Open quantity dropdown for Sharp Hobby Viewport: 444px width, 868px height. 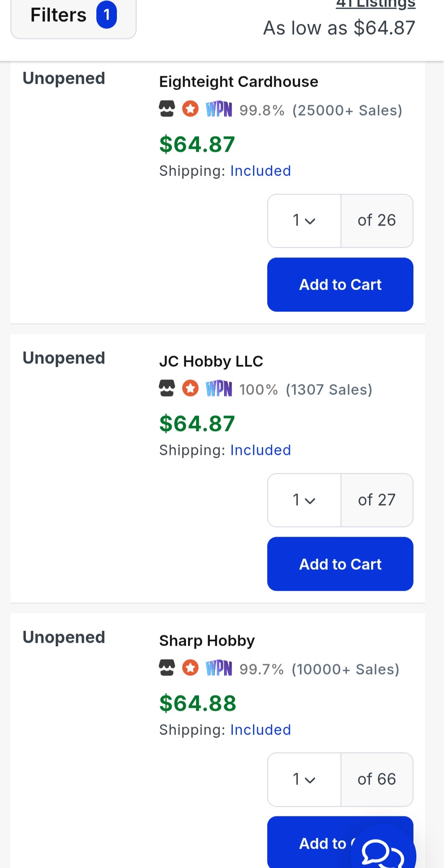click(304, 780)
